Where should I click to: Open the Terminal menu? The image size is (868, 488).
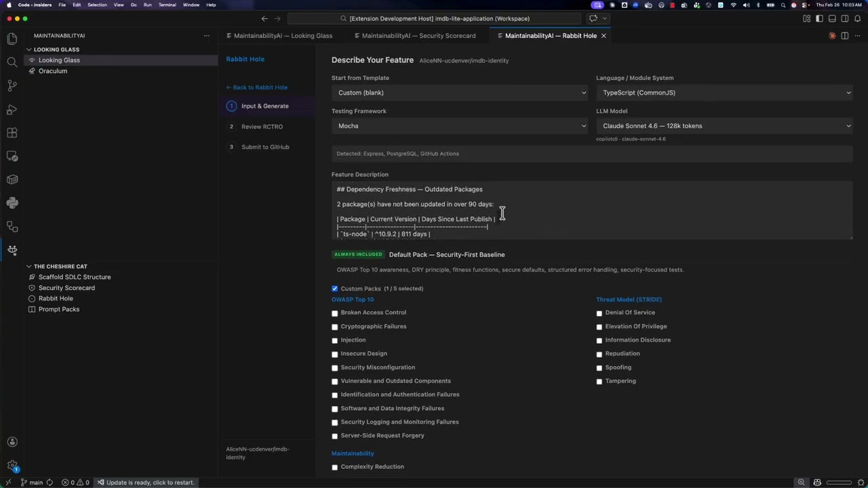(x=167, y=5)
